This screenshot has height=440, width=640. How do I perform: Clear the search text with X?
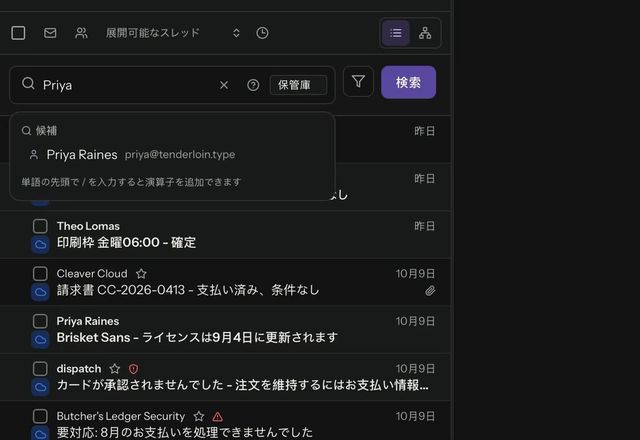pos(224,85)
